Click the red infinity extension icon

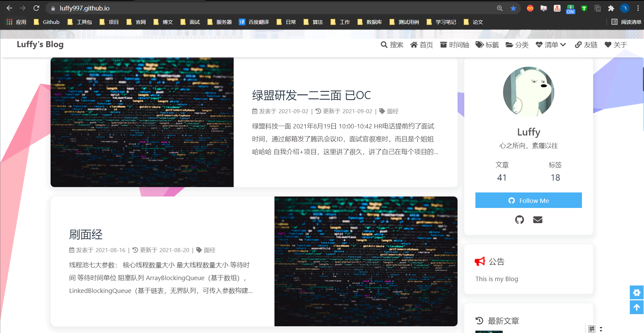tap(530, 8)
